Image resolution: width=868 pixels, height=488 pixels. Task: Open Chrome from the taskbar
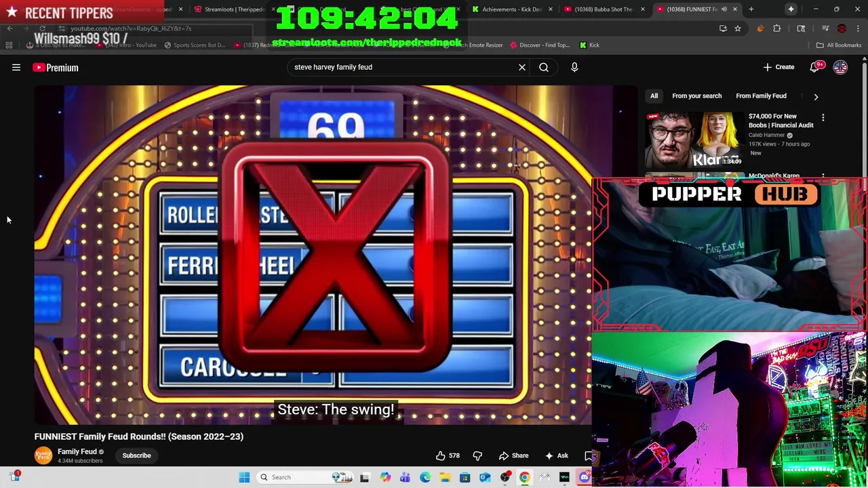[x=525, y=477]
